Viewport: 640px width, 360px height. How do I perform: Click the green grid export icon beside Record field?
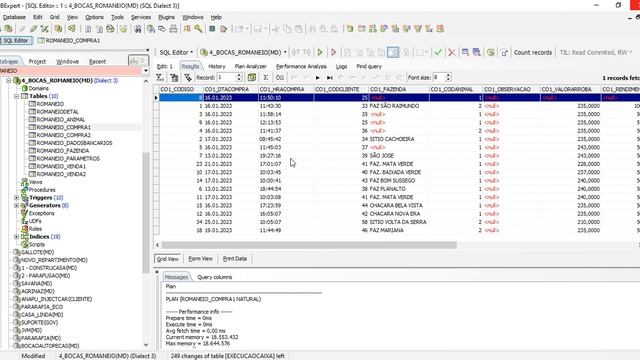252,78
